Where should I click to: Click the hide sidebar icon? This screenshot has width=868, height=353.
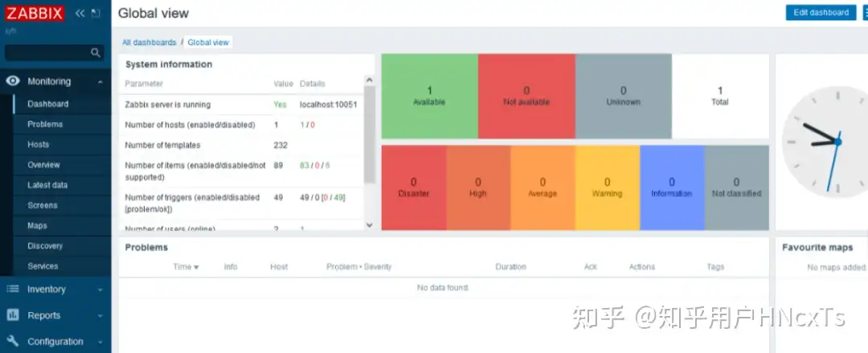[96, 14]
